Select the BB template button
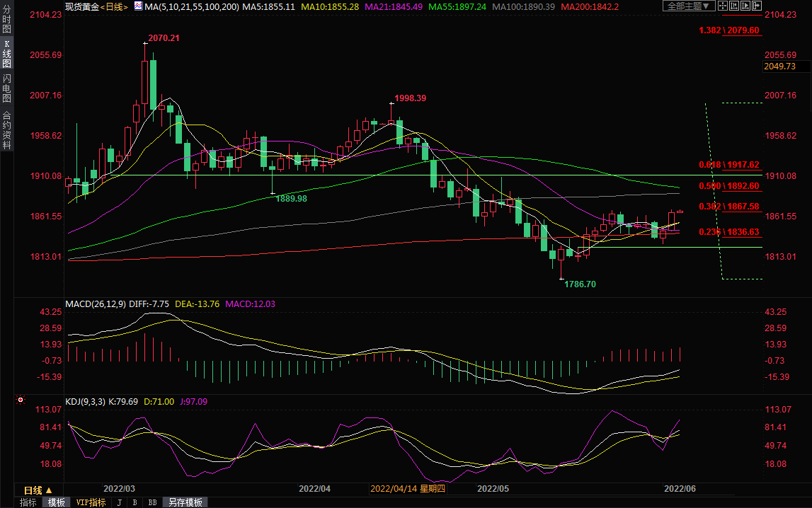The height and width of the screenshot is (508, 812). pyautogui.click(x=152, y=502)
